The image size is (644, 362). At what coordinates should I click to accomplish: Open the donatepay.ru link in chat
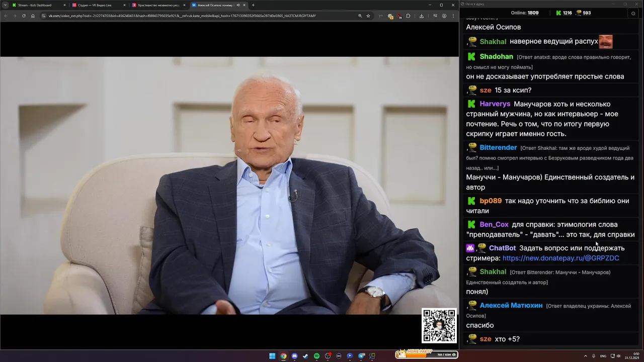(x=560, y=258)
